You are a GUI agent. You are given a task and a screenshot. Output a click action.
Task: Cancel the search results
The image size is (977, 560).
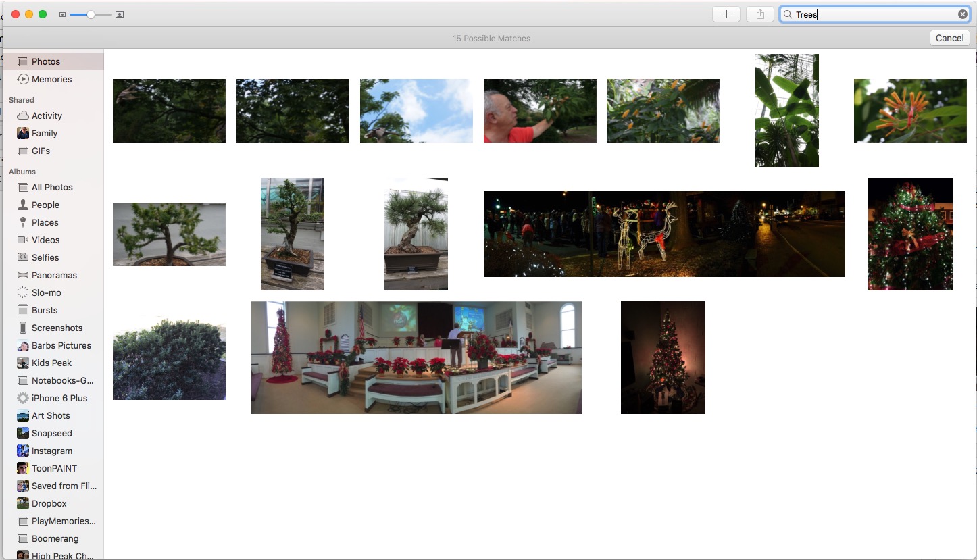(x=949, y=38)
